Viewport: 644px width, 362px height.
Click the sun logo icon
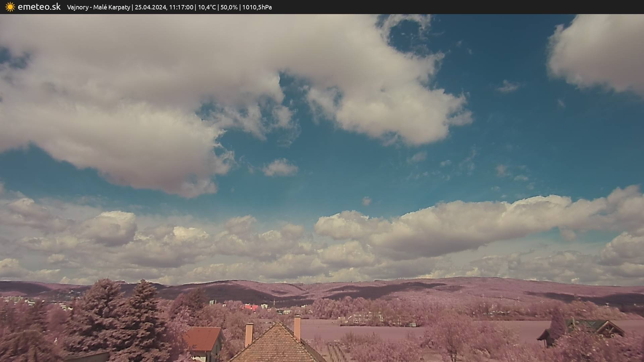point(10,7)
